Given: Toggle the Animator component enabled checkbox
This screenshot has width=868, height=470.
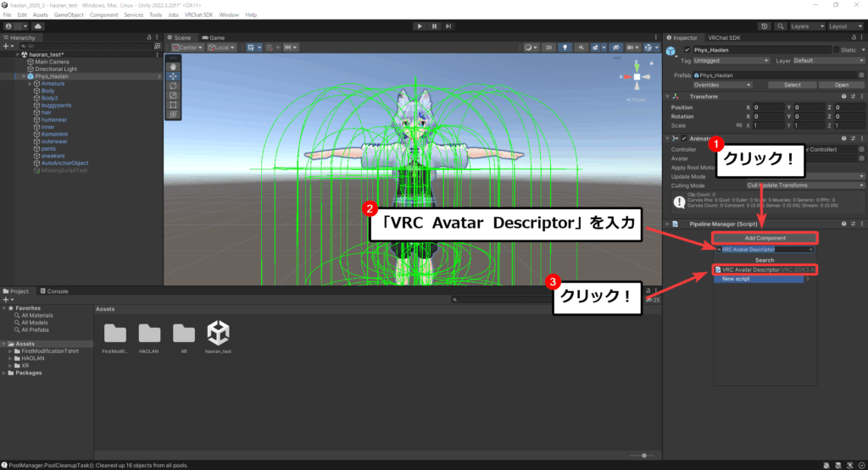Looking at the screenshot, I should tap(684, 138).
